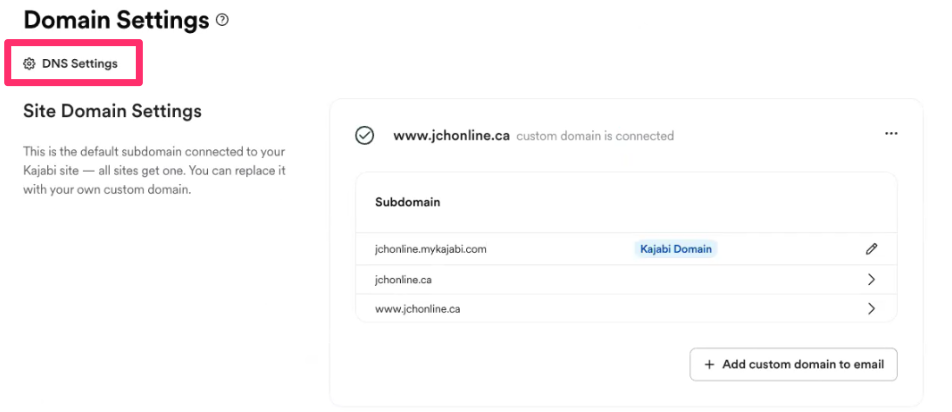Click the gear icon next to DNS Settings

point(29,64)
